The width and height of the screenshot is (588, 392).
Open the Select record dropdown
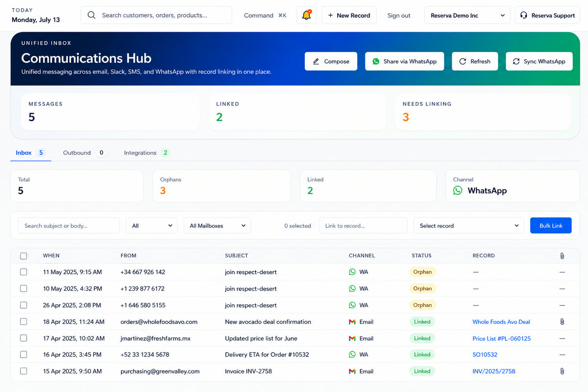click(x=468, y=225)
